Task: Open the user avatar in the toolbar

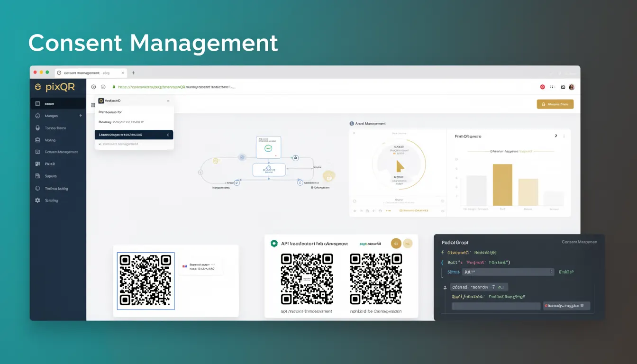Action: [x=572, y=87]
